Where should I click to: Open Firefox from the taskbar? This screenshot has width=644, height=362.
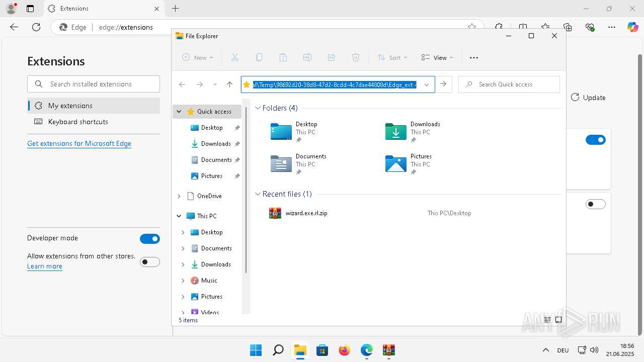(344, 350)
